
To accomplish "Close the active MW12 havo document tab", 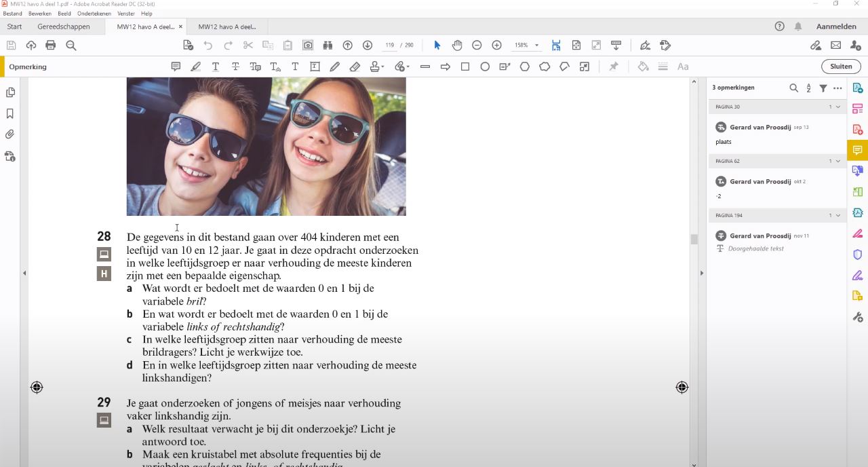I will [x=180, y=26].
